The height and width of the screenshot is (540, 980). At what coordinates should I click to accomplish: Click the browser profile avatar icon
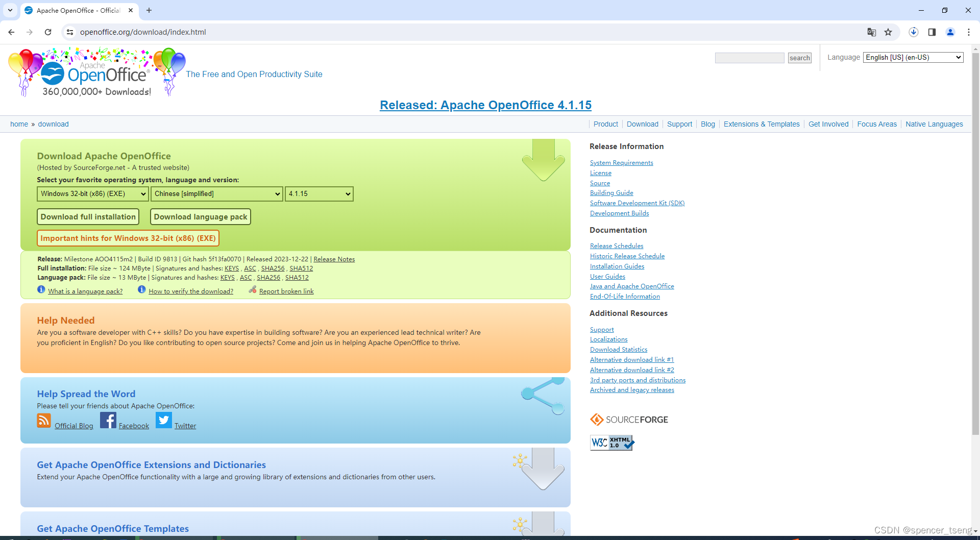click(950, 32)
